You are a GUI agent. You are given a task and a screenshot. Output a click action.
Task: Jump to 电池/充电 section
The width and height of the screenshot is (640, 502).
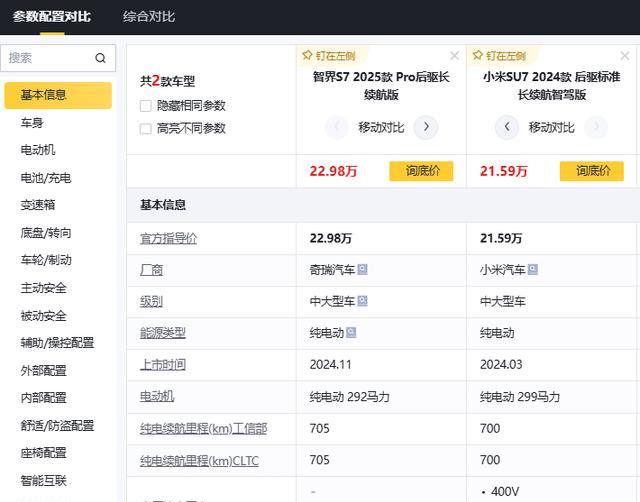[46, 178]
